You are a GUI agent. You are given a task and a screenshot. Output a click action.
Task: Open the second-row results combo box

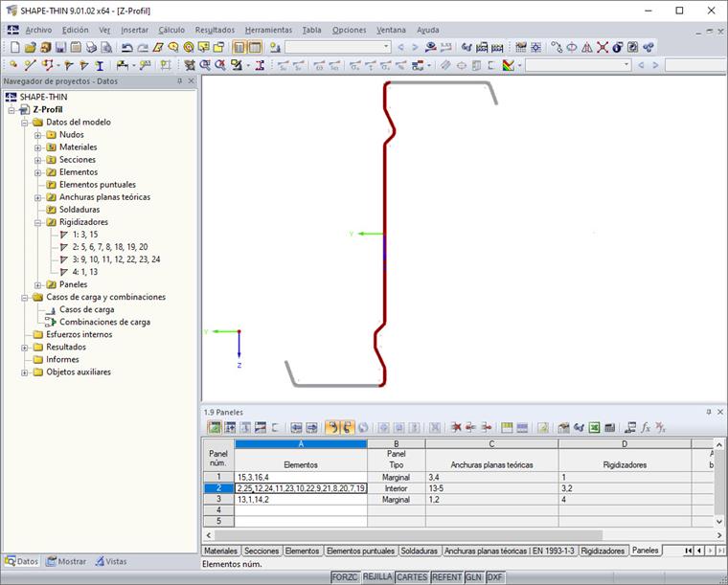coord(626,65)
